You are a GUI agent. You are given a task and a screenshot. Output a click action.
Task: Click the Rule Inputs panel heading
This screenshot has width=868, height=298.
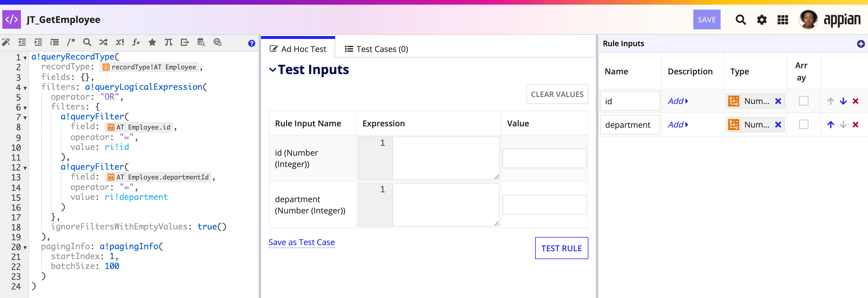pos(623,44)
